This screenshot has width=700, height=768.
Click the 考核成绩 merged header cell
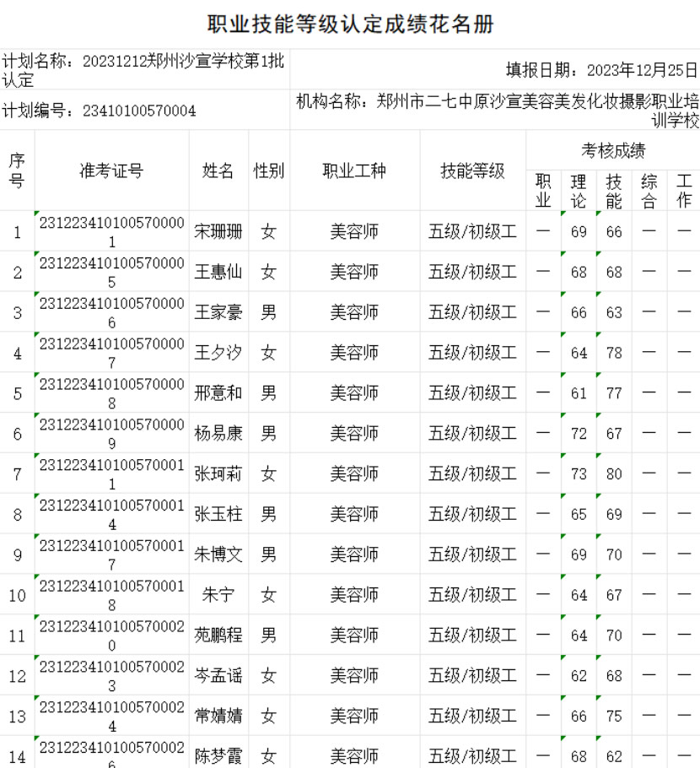tap(612, 151)
